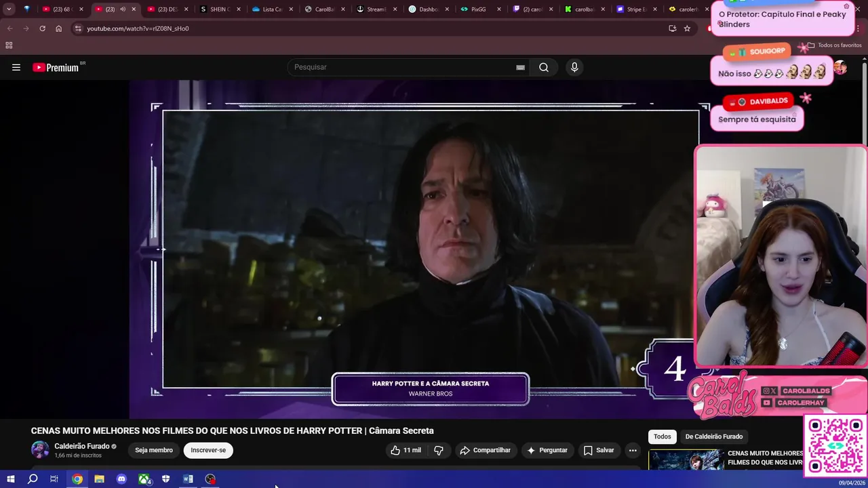Open Microsoft Word from the taskbar
The width and height of the screenshot is (868, 488).
188,479
